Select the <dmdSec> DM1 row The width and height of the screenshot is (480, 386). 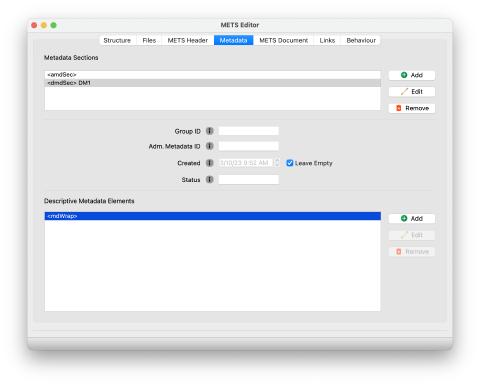[x=212, y=83]
